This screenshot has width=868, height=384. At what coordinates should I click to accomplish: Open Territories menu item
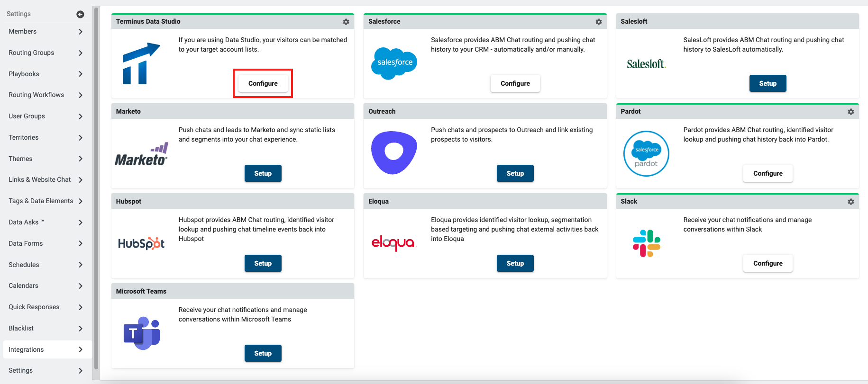pyautogui.click(x=46, y=138)
